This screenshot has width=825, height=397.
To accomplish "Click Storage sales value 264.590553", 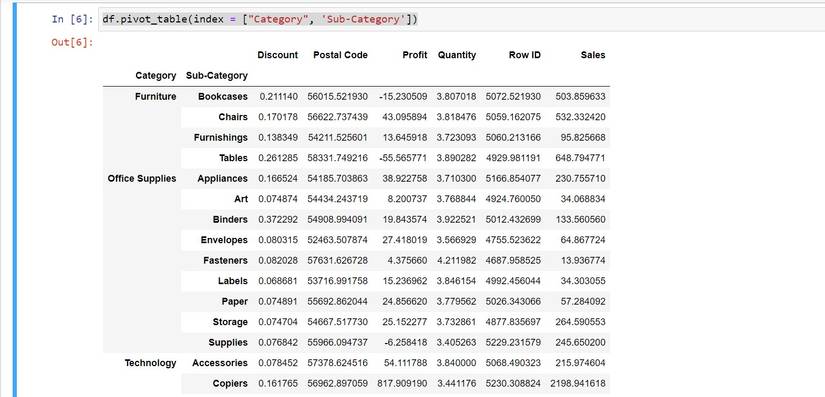I will [580, 322].
